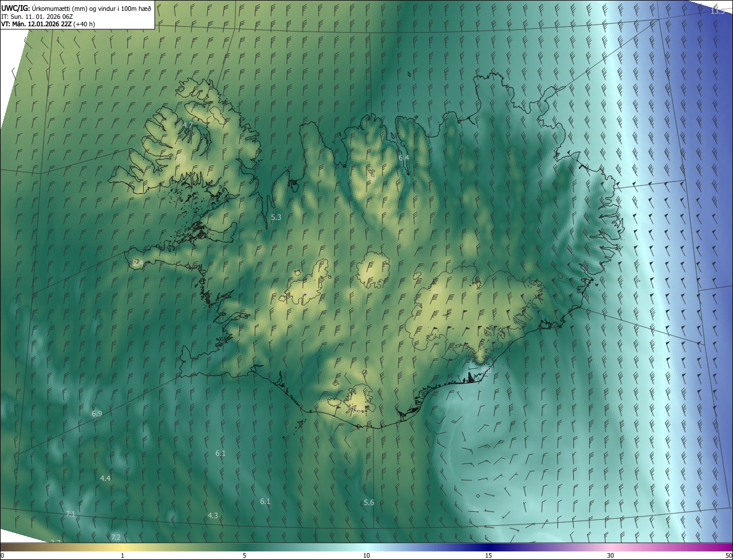The width and height of the screenshot is (733, 560).
Task: Click the 2.4 value on Snæfellsnes peninsula
Action: (x=138, y=262)
